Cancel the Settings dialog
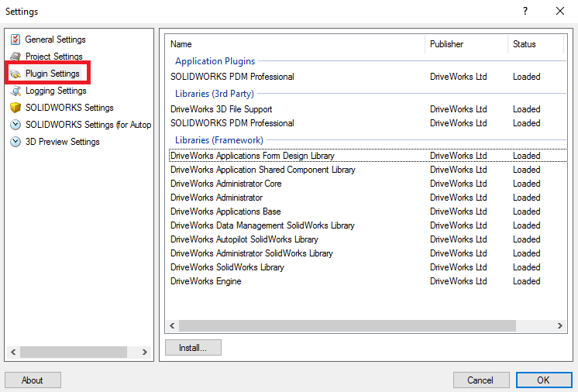This screenshot has width=578, height=392. pyautogui.click(x=481, y=380)
